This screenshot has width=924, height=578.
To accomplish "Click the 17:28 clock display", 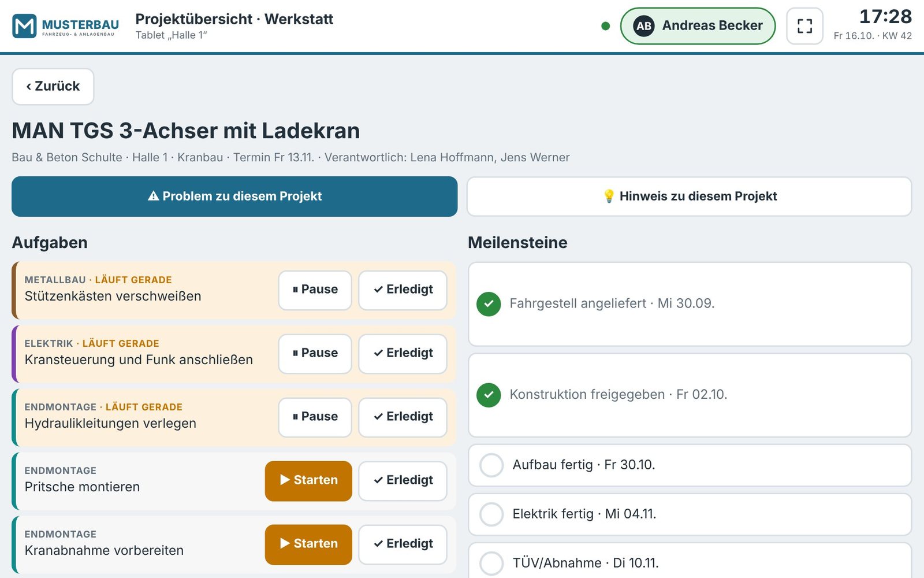I will point(885,16).
